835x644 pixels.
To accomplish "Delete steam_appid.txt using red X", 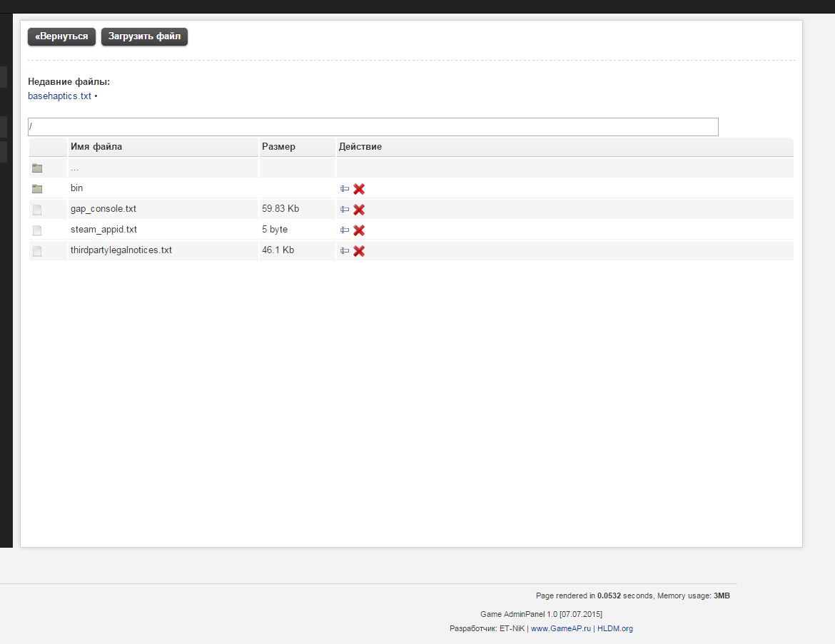I will 359,230.
